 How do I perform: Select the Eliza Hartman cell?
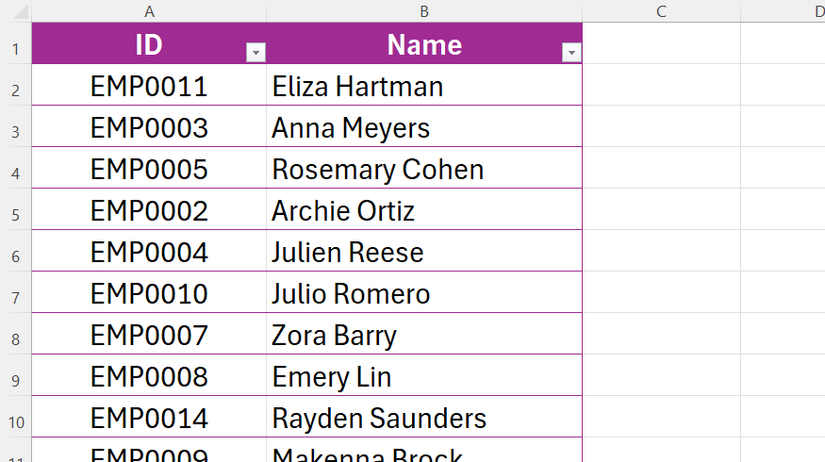click(x=424, y=86)
